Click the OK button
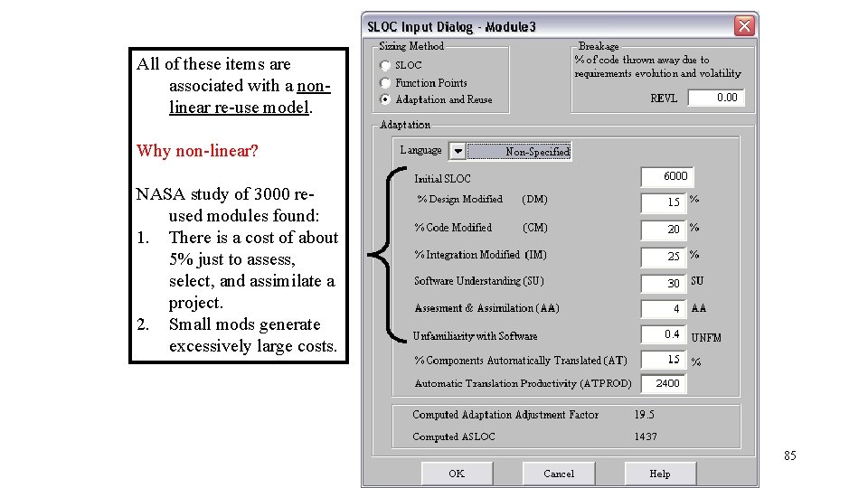This screenshot has width=868, height=488. (x=457, y=474)
